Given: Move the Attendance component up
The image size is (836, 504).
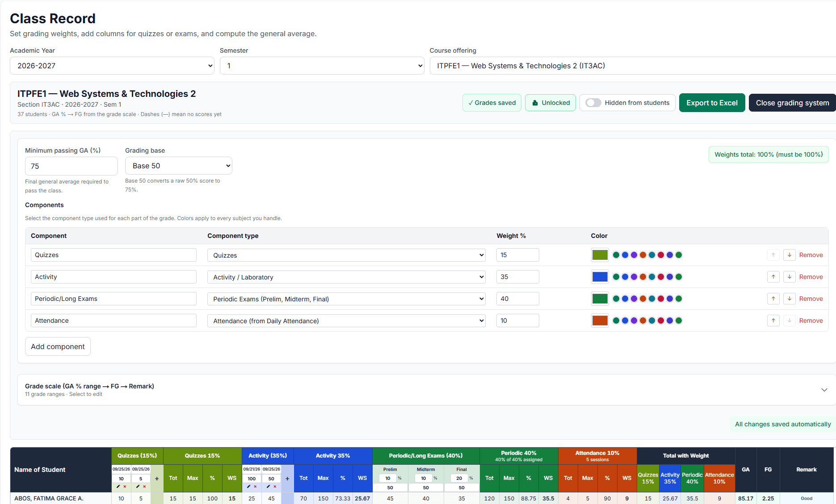Looking at the screenshot, I should click(773, 321).
